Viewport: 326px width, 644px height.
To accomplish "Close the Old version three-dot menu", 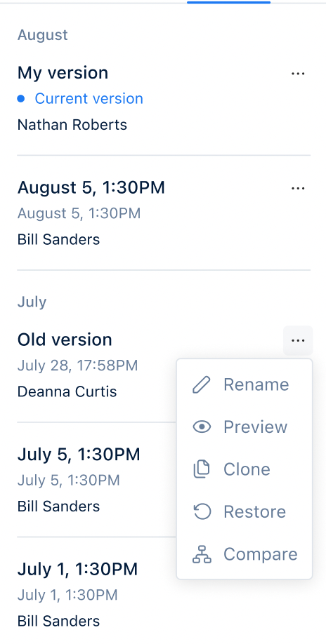I will [x=298, y=340].
